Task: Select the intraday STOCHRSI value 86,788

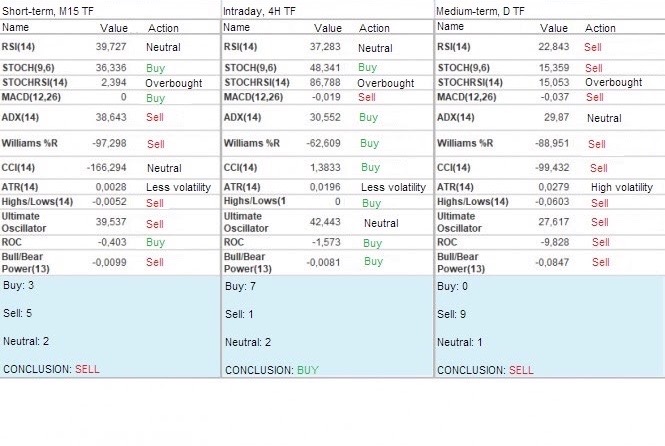Action: [325, 82]
